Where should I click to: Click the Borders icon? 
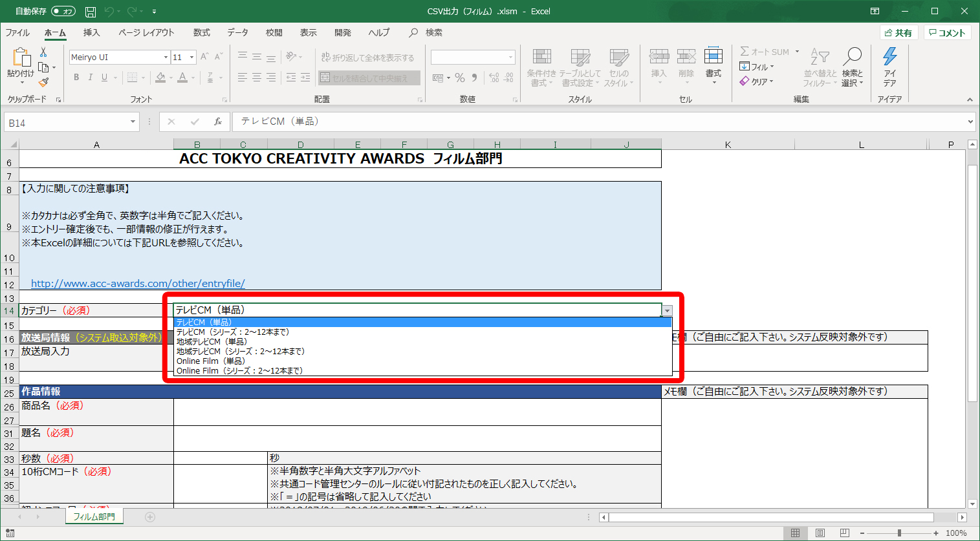pos(132,78)
